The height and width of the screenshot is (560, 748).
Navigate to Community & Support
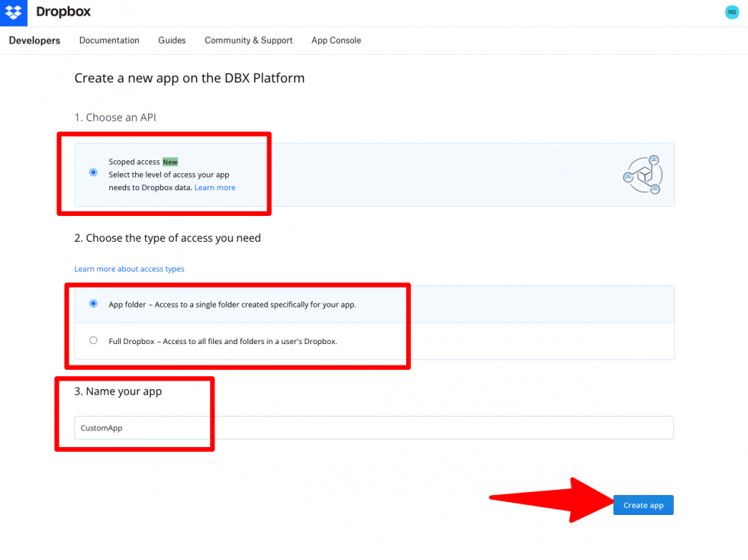(x=248, y=40)
